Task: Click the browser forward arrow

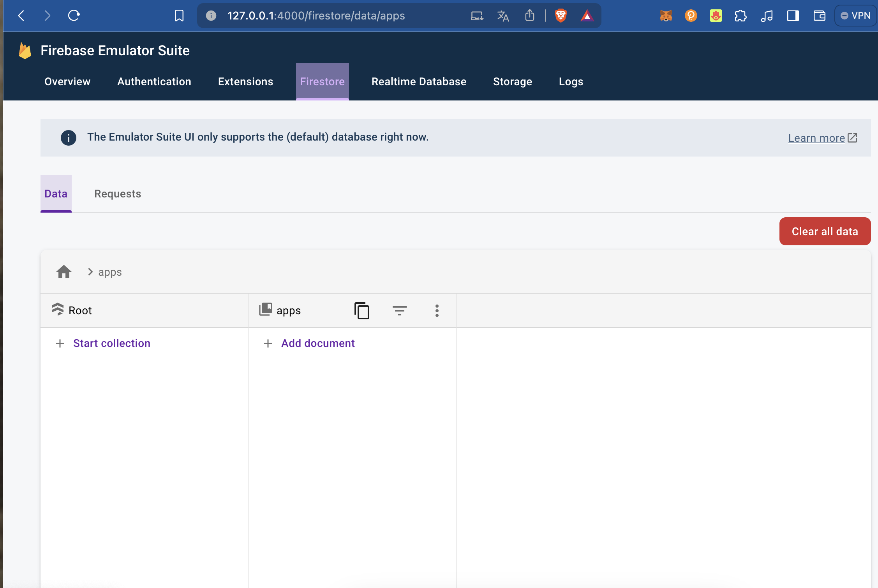Action: coord(47,16)
